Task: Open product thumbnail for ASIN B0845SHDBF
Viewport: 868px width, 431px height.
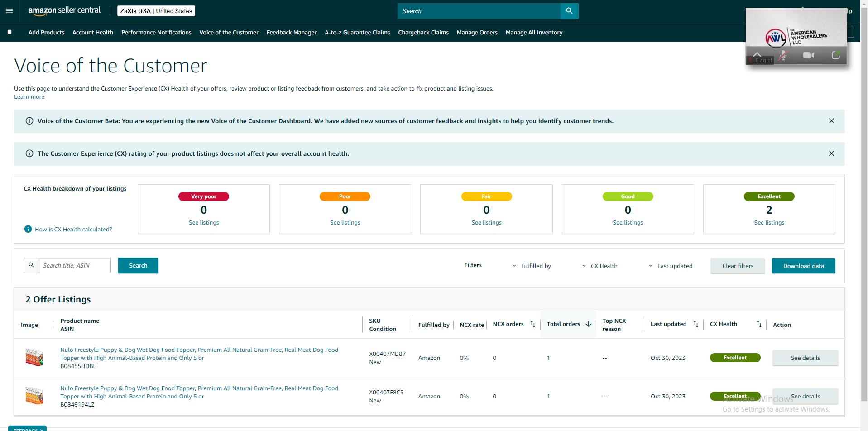Action: point(34,358)
